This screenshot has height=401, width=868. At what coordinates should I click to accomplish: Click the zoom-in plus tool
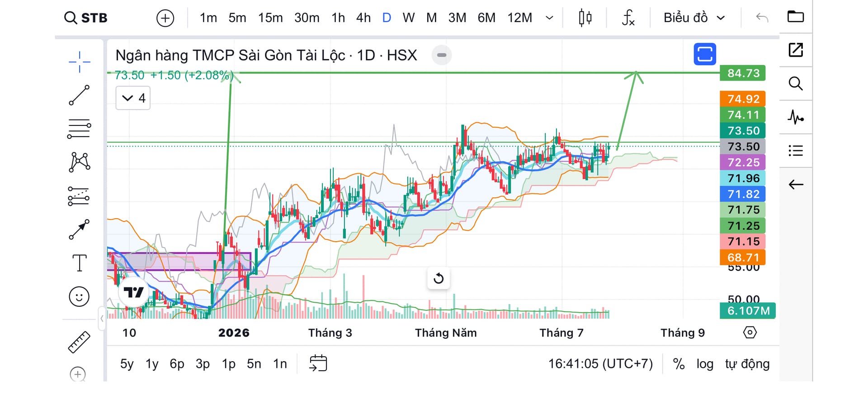tap(78, 374)
